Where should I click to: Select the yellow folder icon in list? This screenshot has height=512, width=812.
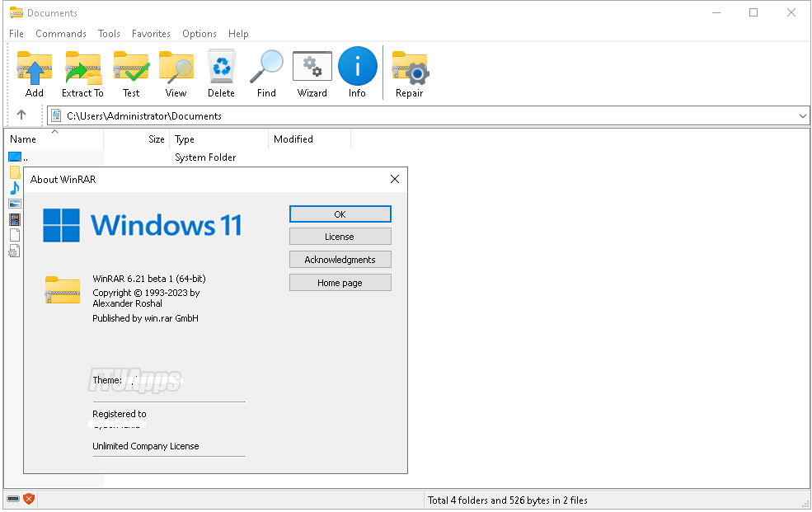[x=15, y=171]
